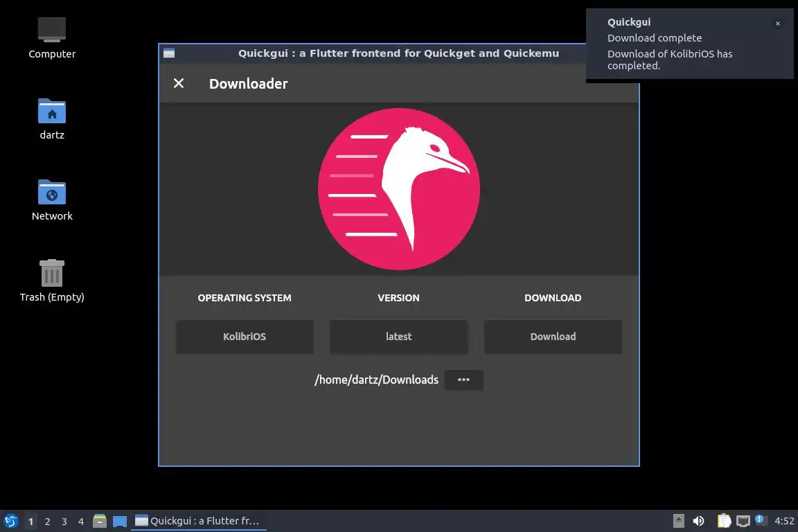Image resolution: width=798 pixels, height=532 pixels.
Task: Open the download folder picker ellipsis button
Action: pos(463,380)
